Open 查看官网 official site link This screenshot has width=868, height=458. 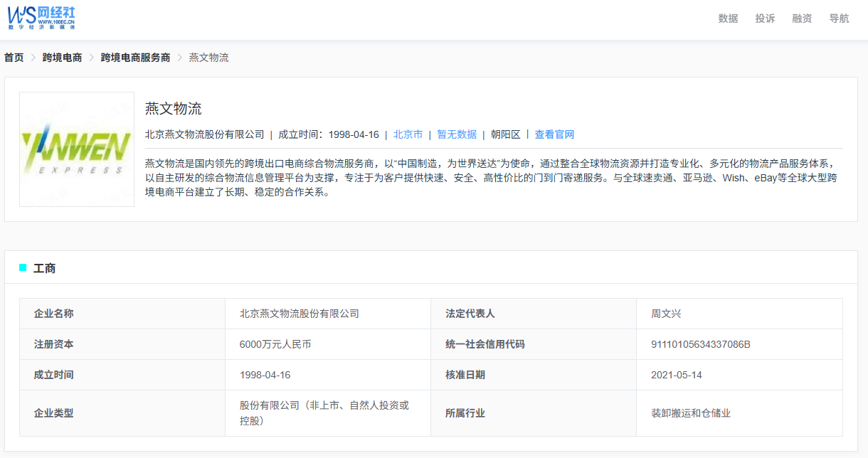pyautogui.click(x=554, y=134)
